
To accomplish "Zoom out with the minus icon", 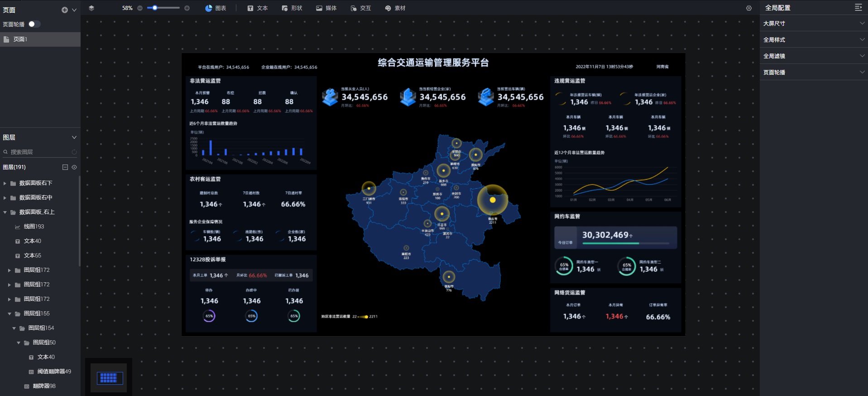I will [x=140, y=8].
